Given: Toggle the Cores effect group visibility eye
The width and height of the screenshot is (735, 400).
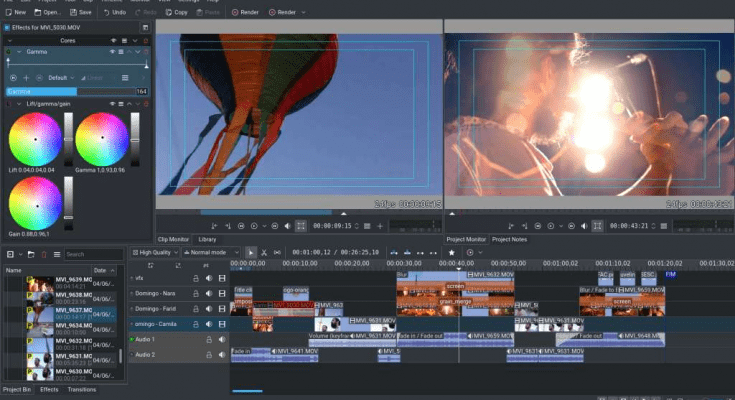Looking at the screenshot, I should coord(113,41).
